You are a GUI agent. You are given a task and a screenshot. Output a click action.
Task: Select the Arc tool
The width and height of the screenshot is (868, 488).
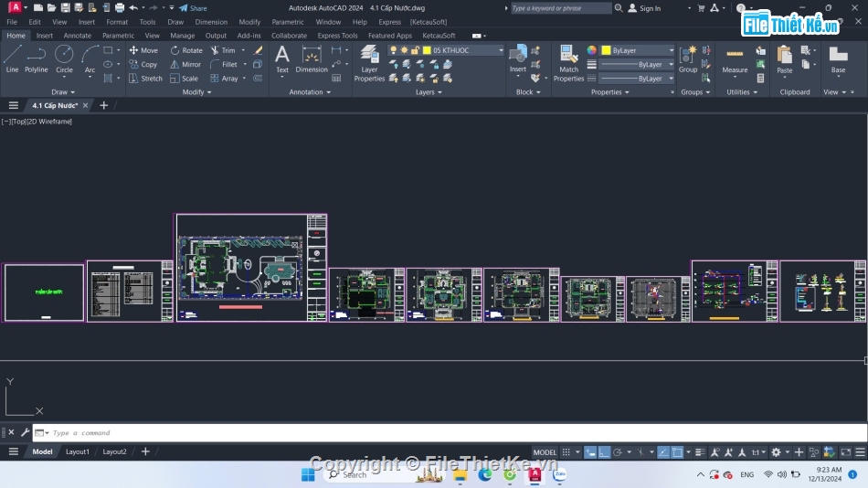(x=90, y=59)
